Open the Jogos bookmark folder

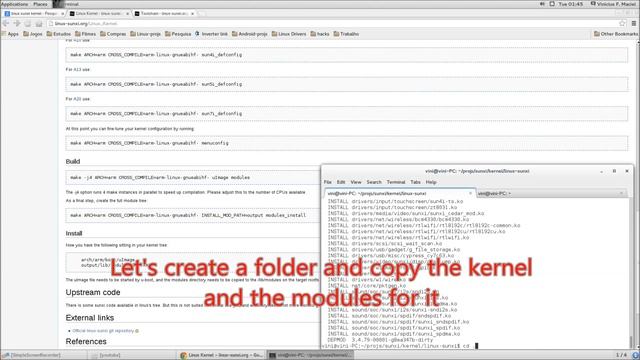pos(33,34)
